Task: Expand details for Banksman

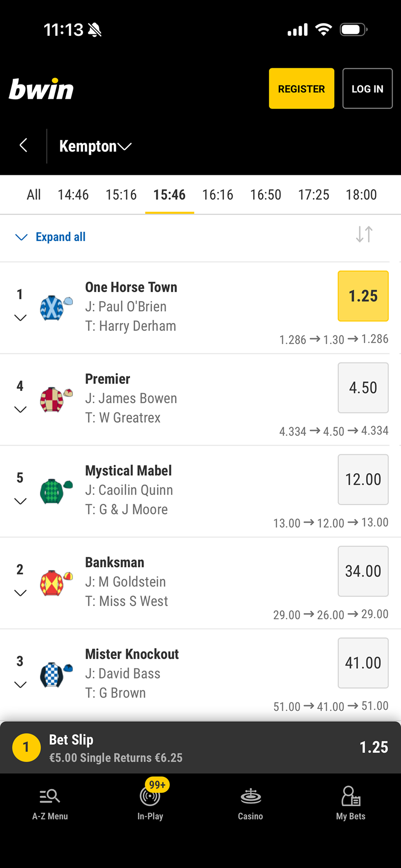Action: tap(20, 593)
